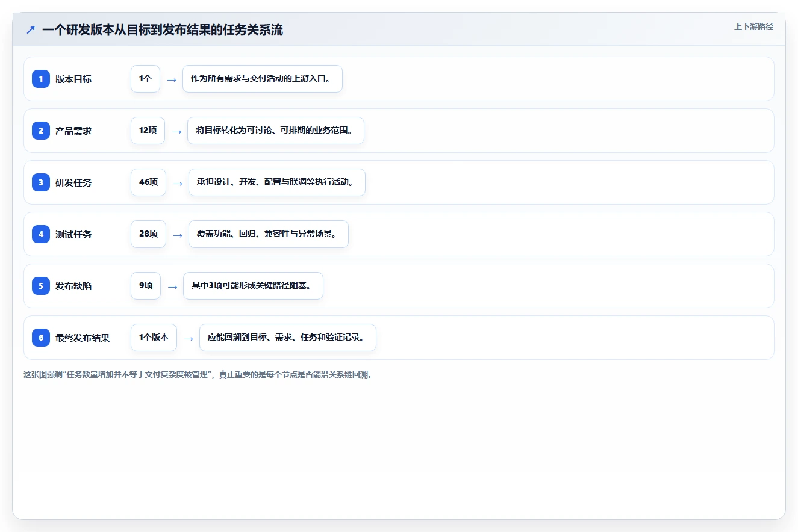Select step badge 5 for 发布缺陷

41,286
